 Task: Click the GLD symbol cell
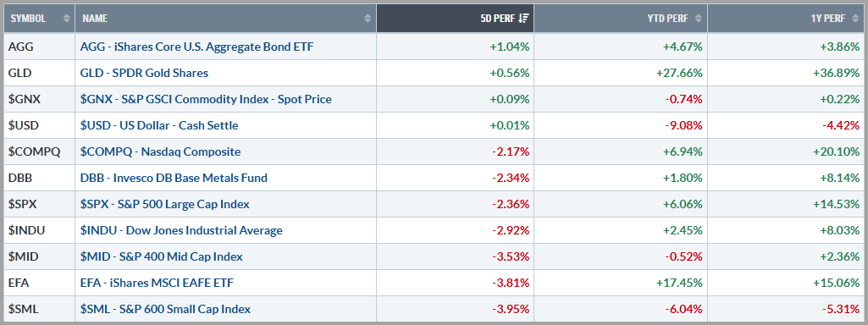click(39, 73)
